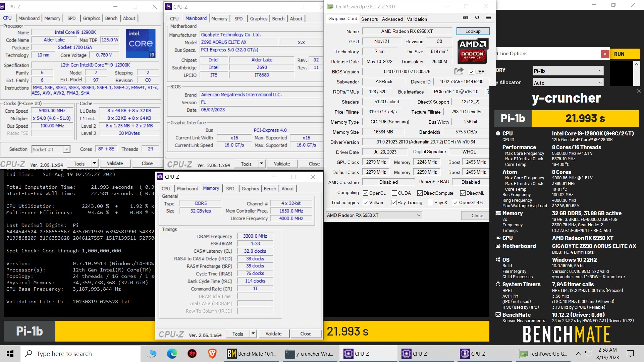This screenshot has width=644, height=362.
Task: Open the Allocator Auto dropdown
Action: [568, 82]
